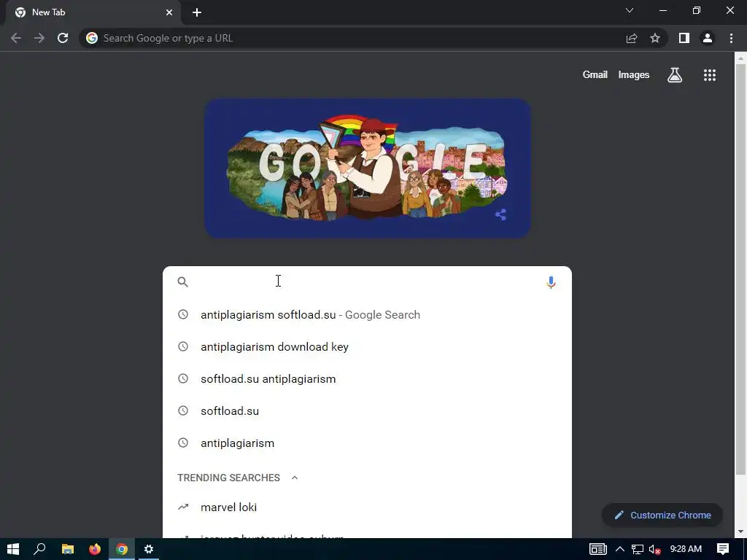Go forward using the forward arrow
Image resolution: width=747 pixels, height=560 pixels.
click(39, 38)
